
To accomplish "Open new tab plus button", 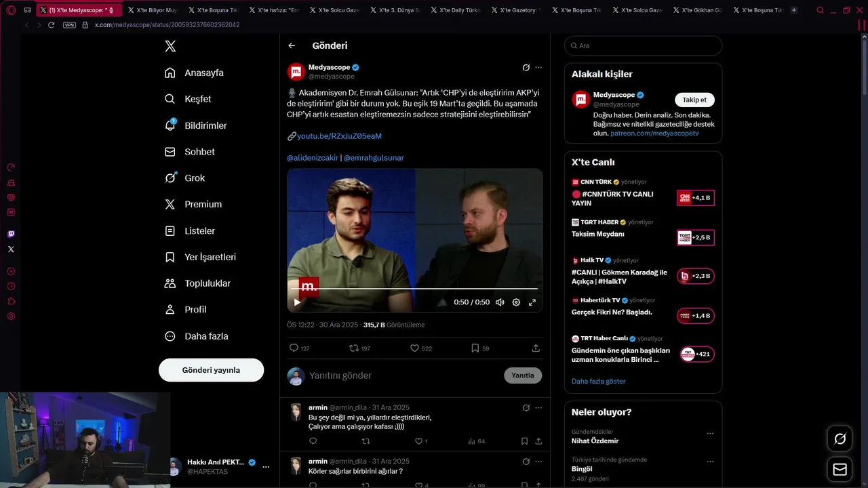I will (x=794, y=10).
